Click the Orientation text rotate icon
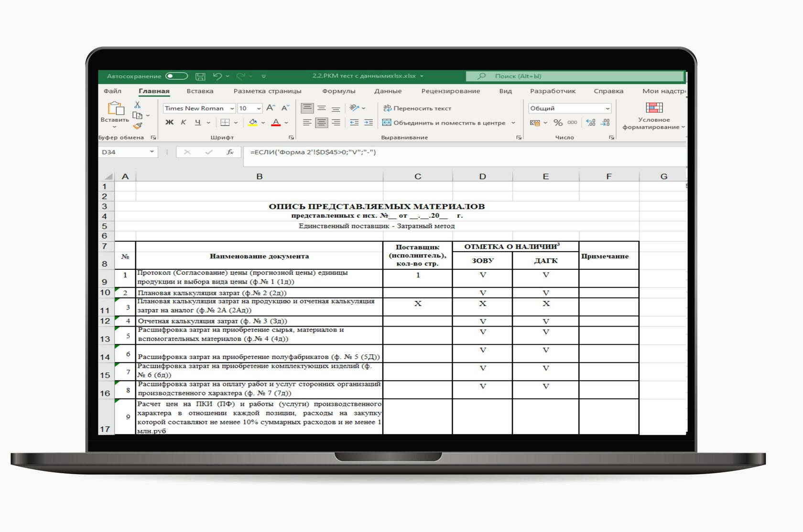This screenshot has width=803, height=532. click(354, 108)
